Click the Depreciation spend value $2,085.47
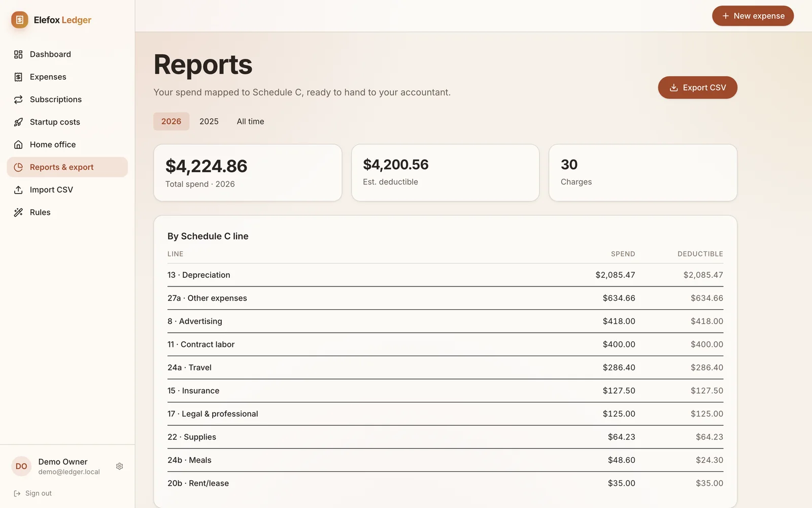 click(x=615, y=275)
